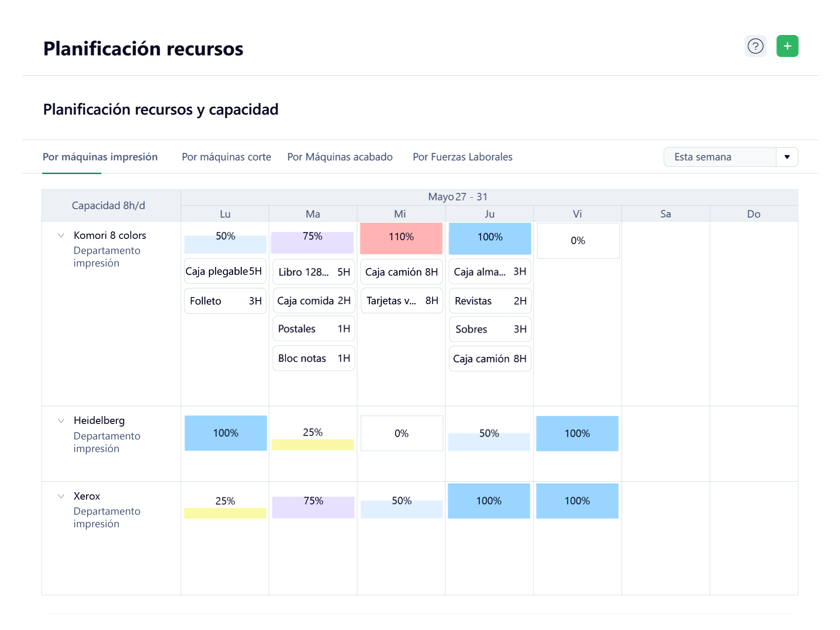
Task: Click the Do day column header
Action: tap(753, 214)
